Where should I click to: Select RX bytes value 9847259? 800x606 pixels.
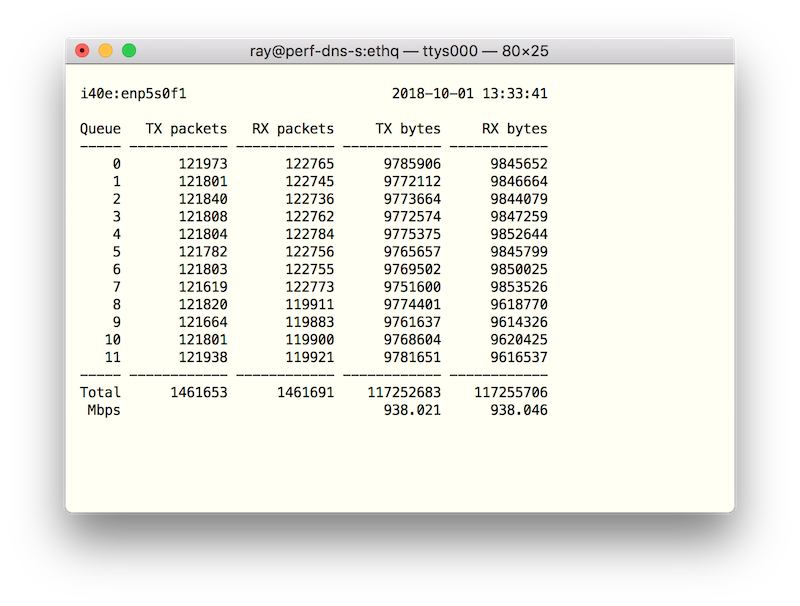(519, 217)
